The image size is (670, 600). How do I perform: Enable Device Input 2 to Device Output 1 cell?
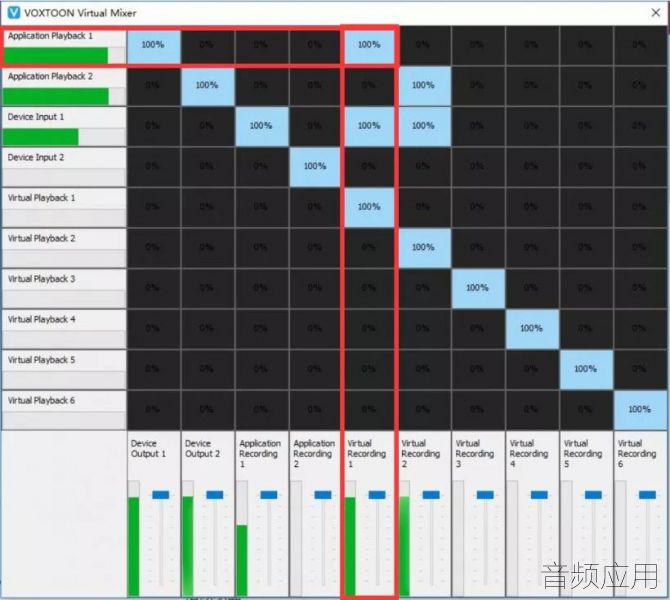[x=153, y=166]
